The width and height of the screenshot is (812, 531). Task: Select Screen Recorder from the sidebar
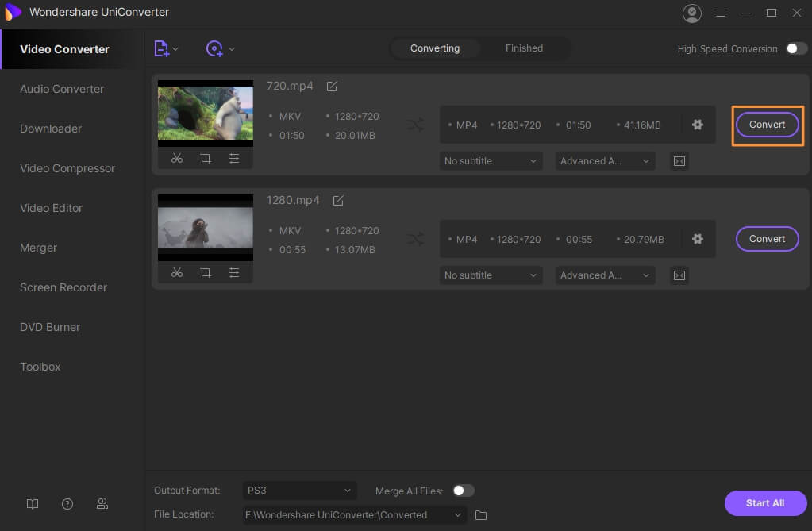click(x=63, y=287)
